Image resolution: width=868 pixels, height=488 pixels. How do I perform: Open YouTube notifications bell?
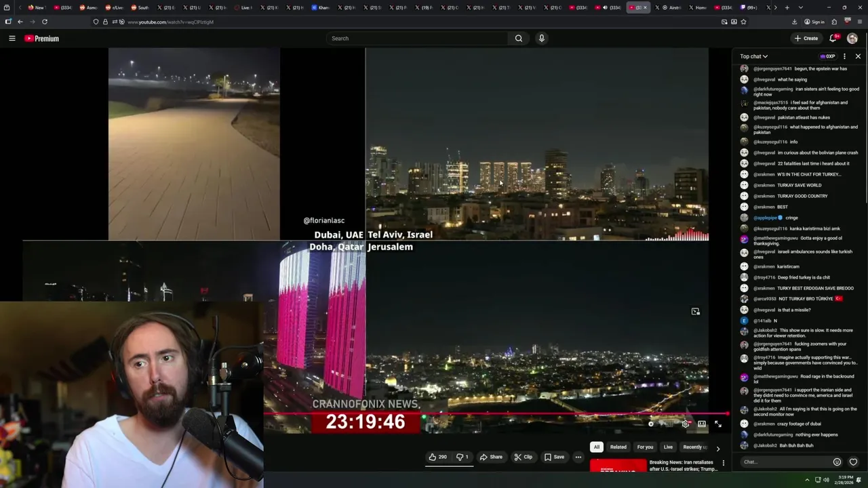(x=833, y=39)
